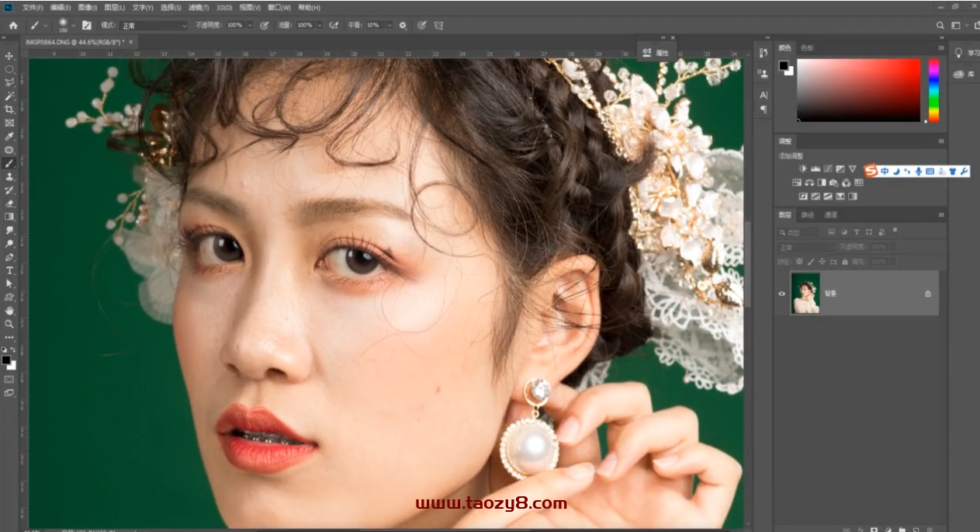The height and width of the screenshot is (532, 980).
Task: Open the 滤镜(T) menu
Action: click(x=199, y=8)
